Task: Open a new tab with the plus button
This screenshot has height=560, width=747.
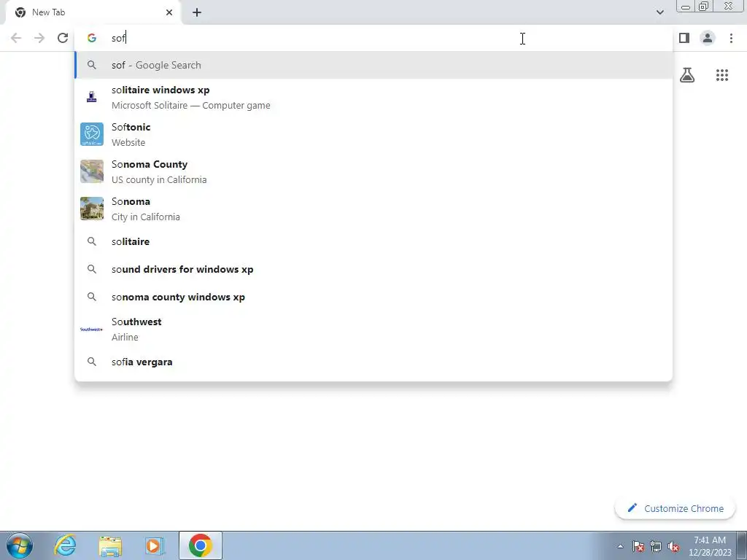Action: click(197, 12)
